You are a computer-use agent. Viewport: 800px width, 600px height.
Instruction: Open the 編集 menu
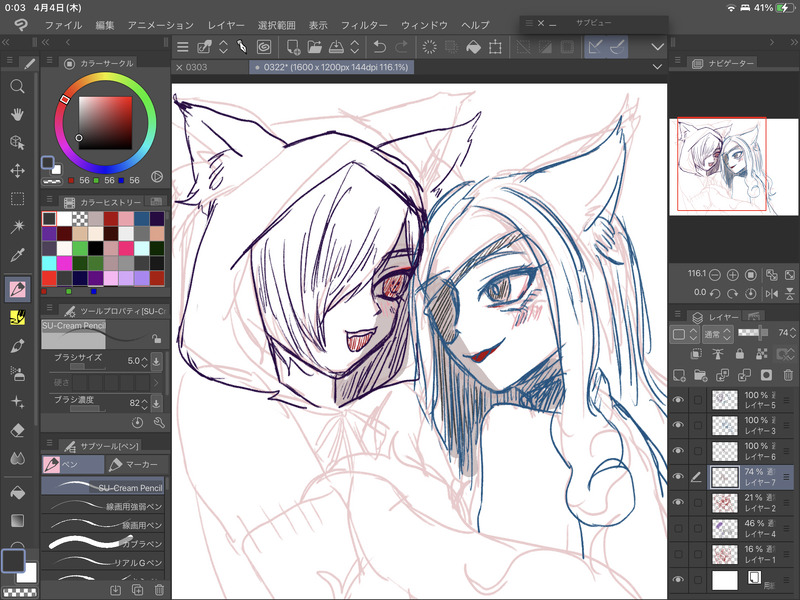(x=105, y=25)
